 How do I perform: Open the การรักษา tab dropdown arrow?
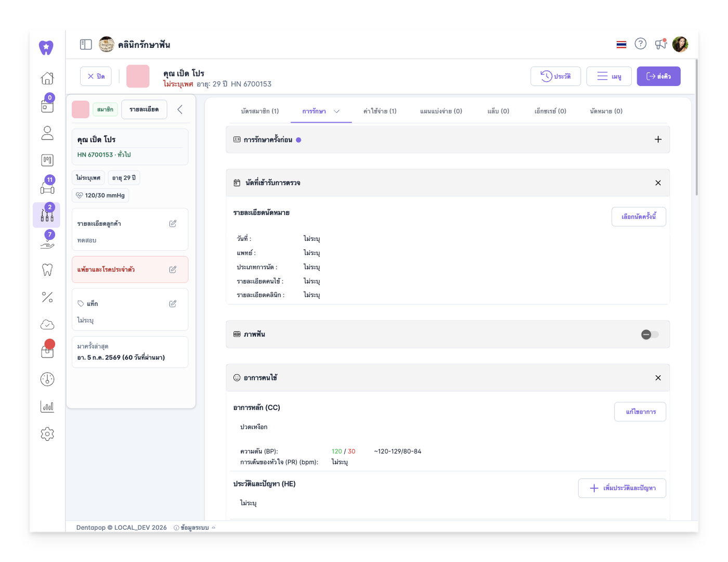tap(336, 111)
